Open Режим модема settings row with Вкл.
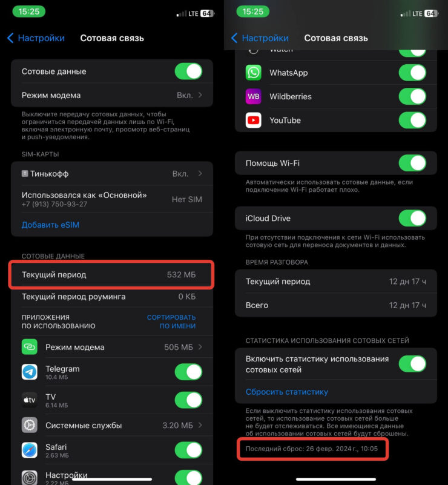 (x=112, y=95)
